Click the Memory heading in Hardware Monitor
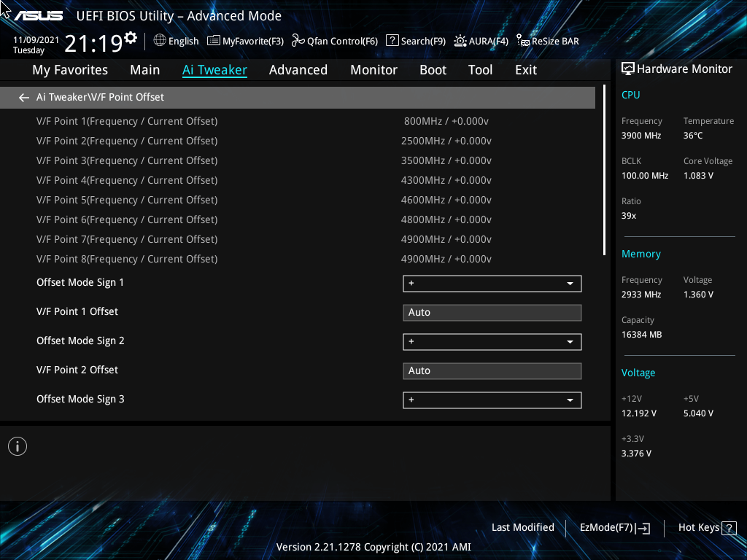 point(640,254)
